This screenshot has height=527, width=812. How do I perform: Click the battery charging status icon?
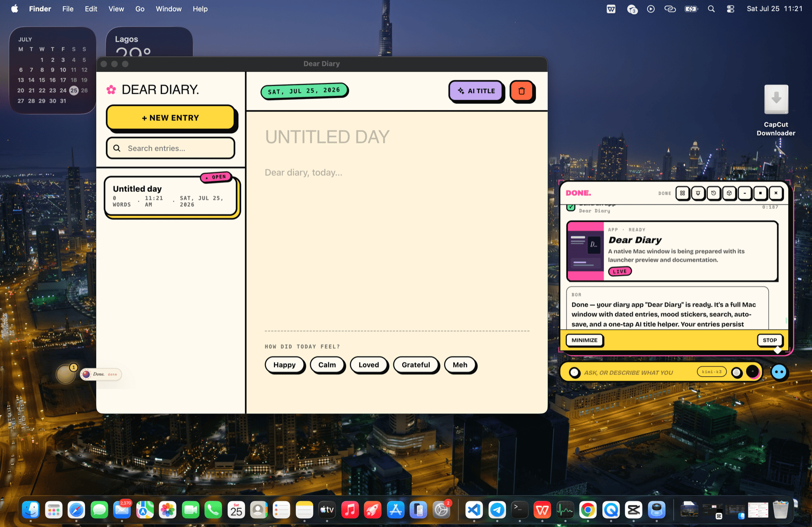pyautogui.click(x=691, y=9)
